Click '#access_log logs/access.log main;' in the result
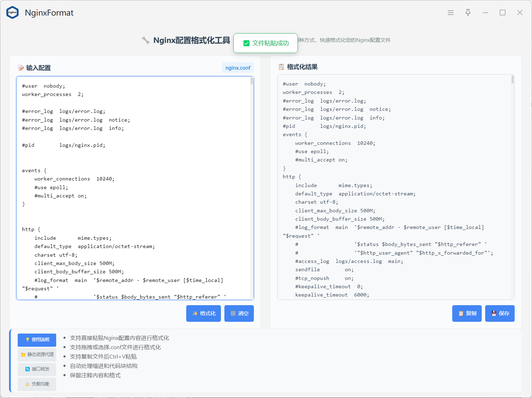 tap(349, 261)
